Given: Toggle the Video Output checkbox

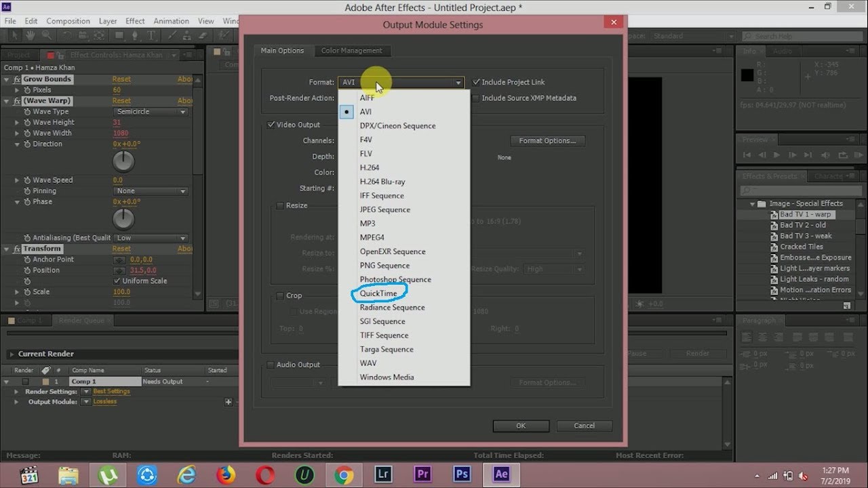Looking at the screenshot, I should click(271, 125).
